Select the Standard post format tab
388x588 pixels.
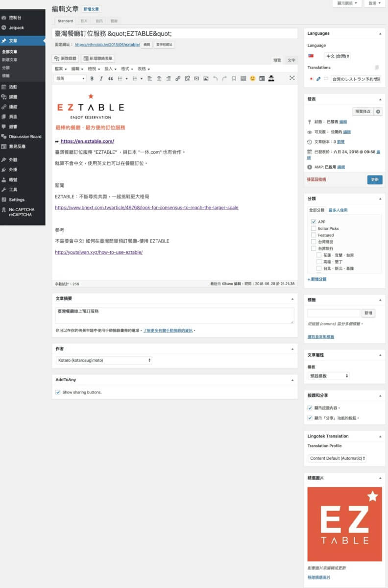tap(65, 21)
